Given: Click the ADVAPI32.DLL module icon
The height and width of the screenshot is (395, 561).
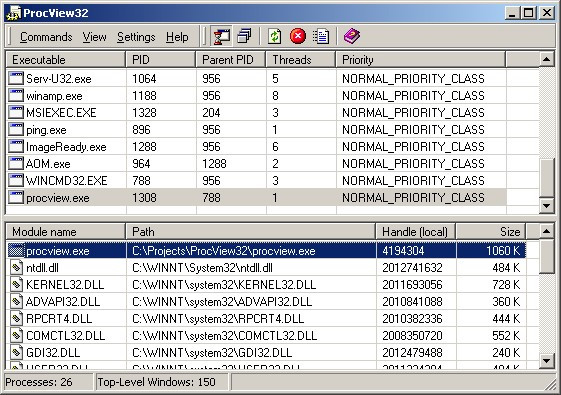Looking at the screenshot, I should click(16, 302).
